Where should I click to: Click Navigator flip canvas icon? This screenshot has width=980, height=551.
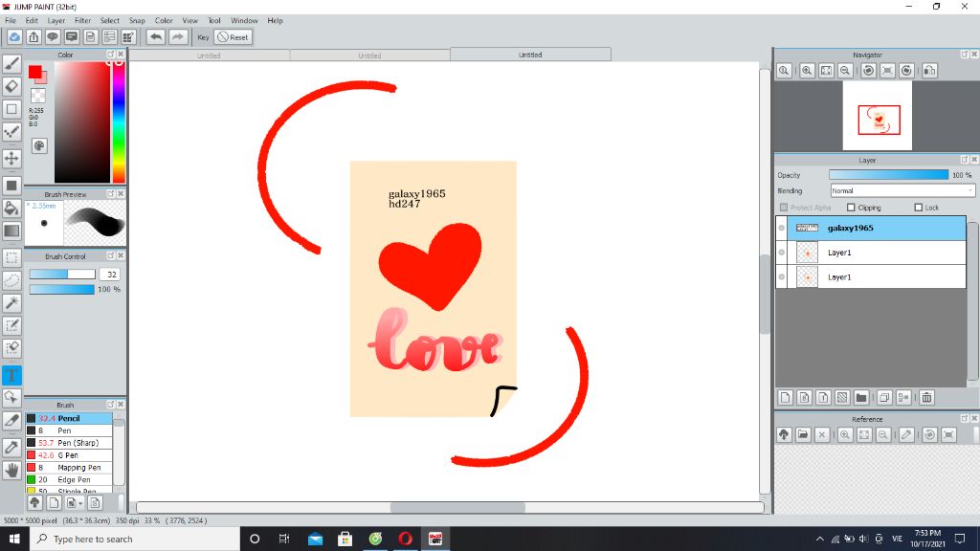coord(930,71)
